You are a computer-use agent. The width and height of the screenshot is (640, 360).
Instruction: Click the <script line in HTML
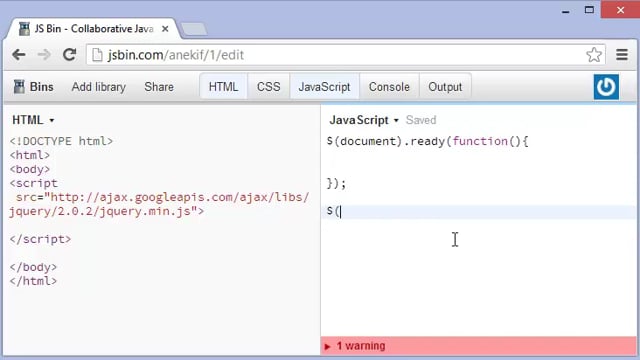[x=34, y=183]
